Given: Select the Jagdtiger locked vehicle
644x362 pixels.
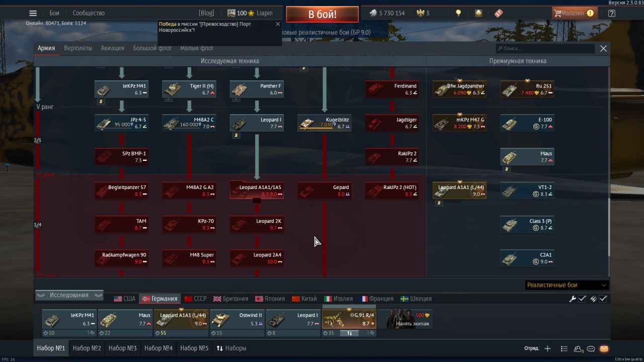Looking at the screenshot, I should [x=392, y=123].
